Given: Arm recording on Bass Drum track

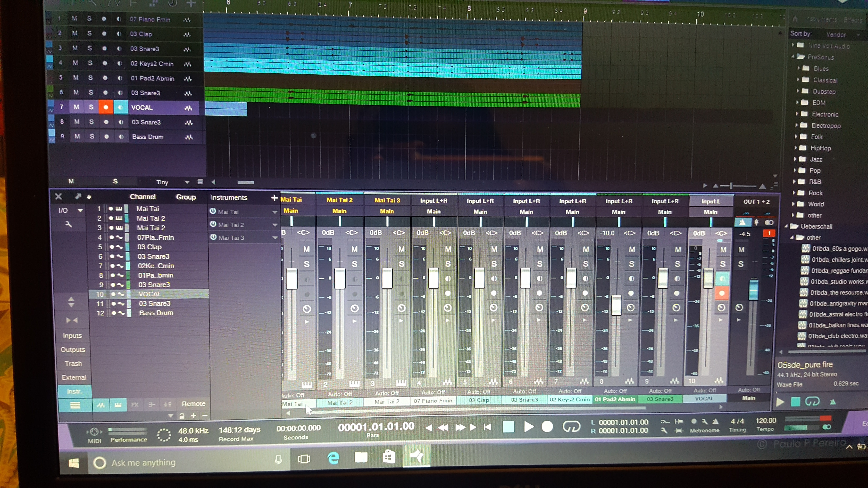Looking at the screenshot, I should pyautogui.click(x=107, y=137).
